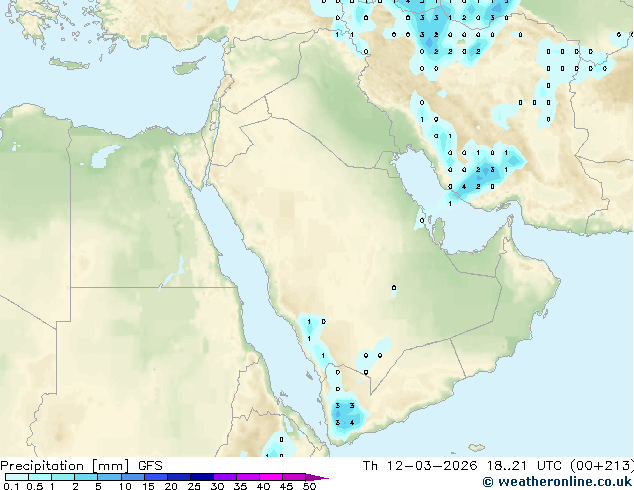Click the '50' legend scale label
634x490 pixels.
pos(309,486)
